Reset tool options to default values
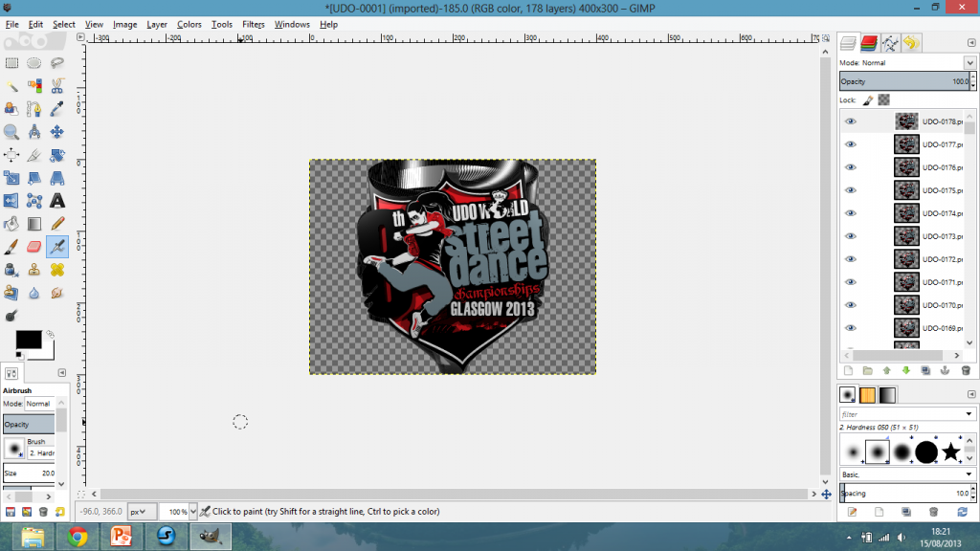The height and width of the screenshot is (551, 980). pos(60,513)
